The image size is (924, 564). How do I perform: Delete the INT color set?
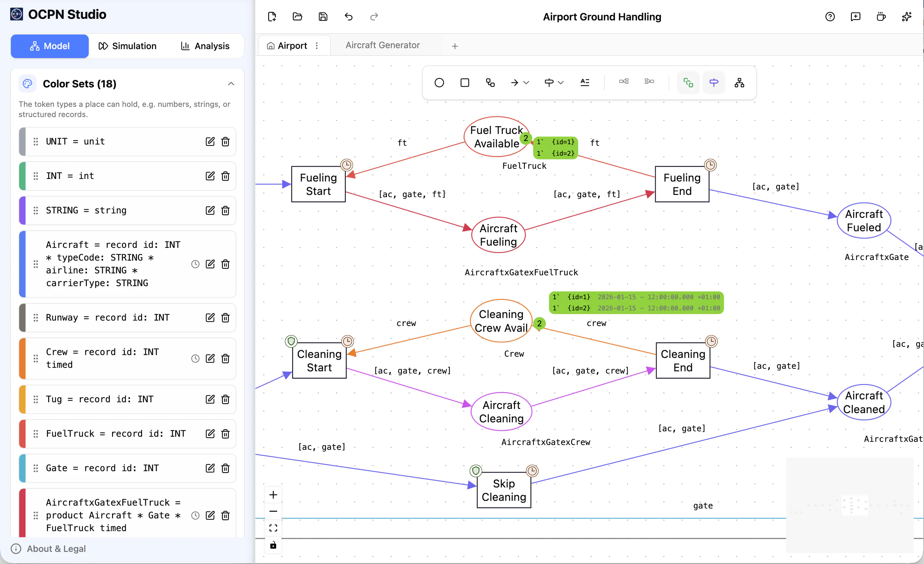(x=225, y=176)
